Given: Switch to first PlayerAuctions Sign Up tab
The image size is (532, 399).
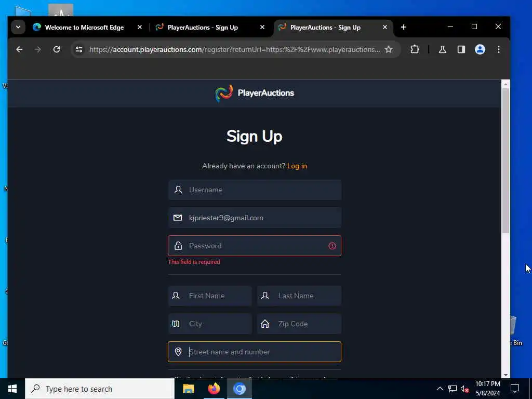Looking at the screenshot, I should click(x=203, y=28).
